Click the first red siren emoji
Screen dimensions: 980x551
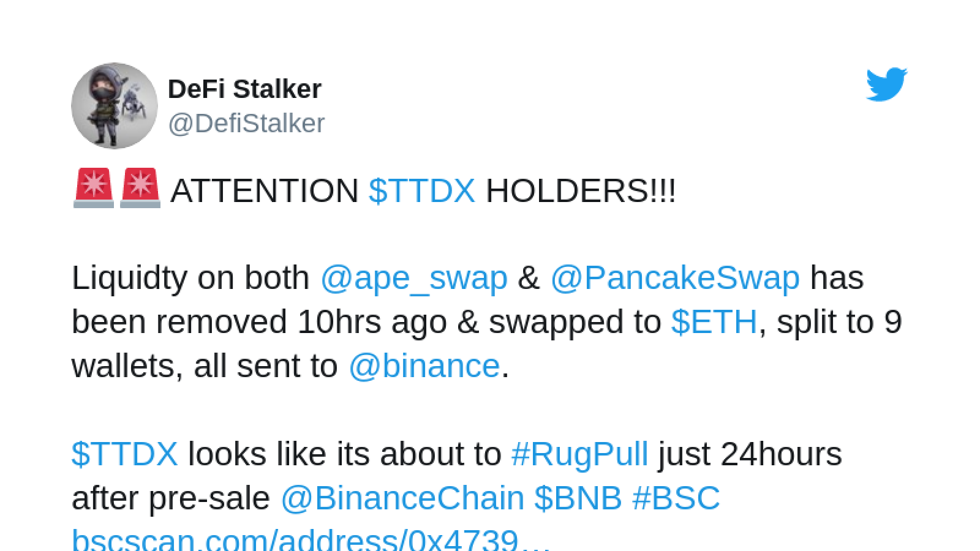click(94, 189)
